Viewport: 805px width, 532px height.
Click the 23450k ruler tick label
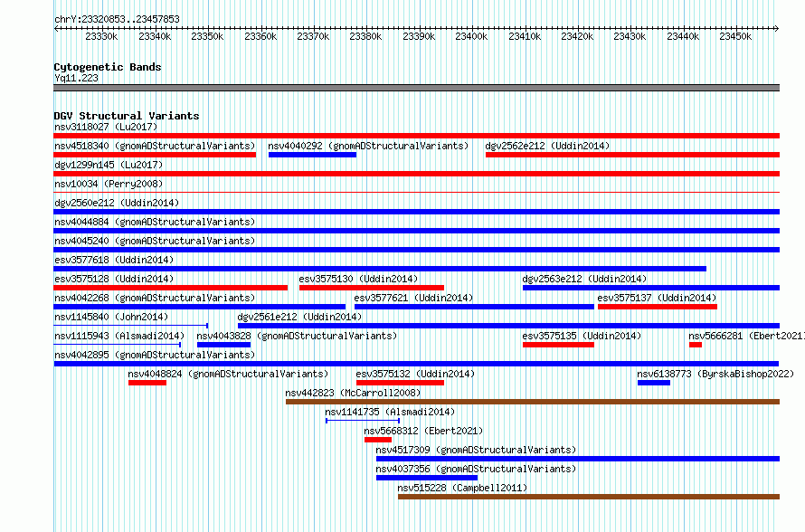click(x=735, y=36)
